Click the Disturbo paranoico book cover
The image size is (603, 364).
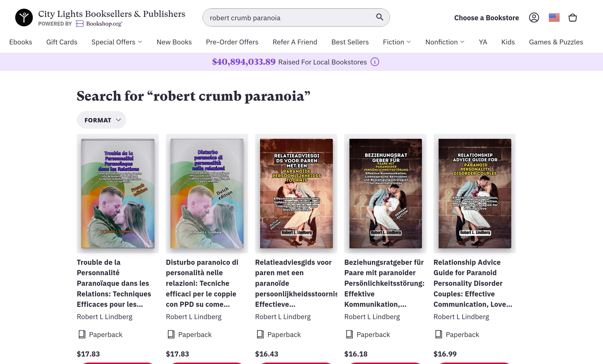click(x=207, y=193)
